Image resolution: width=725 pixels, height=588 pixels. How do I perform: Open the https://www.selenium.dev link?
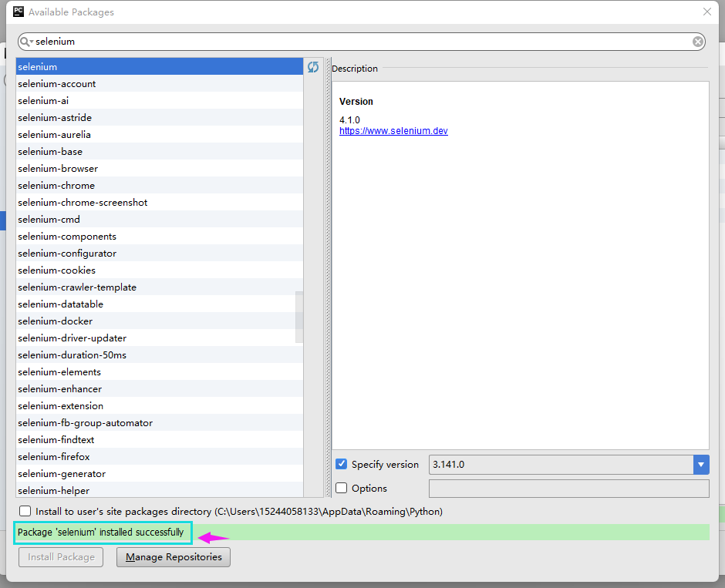pyautogui.click(x=393, y=131)
